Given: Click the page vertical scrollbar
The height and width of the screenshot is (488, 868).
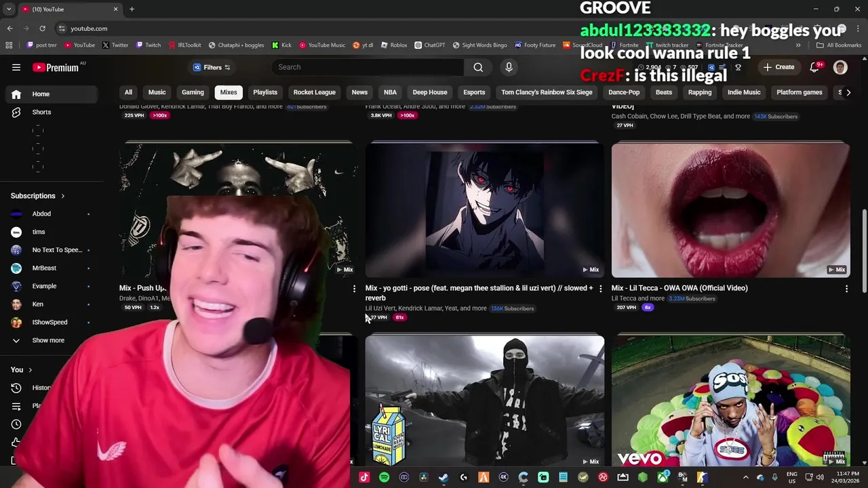Looking at the screenshot, I should pos(864,251).
